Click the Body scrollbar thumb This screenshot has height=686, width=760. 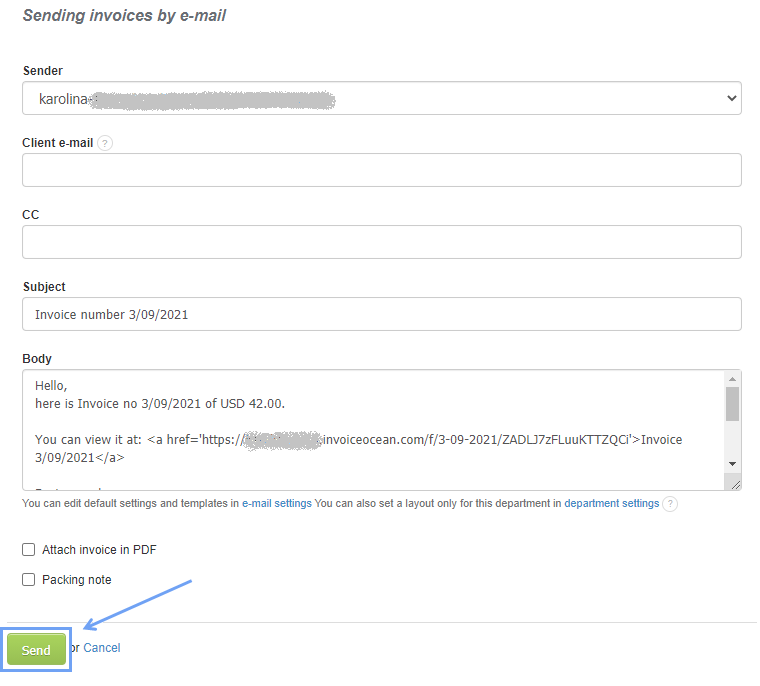[x=732, y=404]
